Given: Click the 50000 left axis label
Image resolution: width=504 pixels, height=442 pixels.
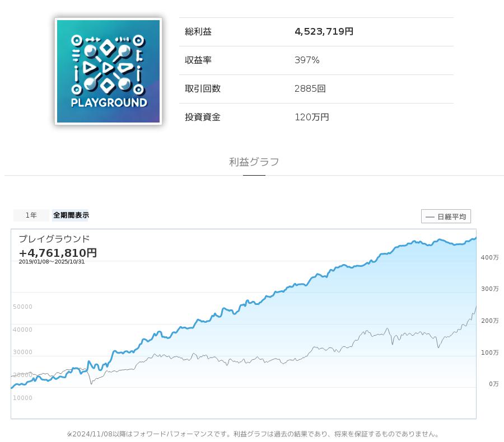Looking at the screenshot, I should tap(22, 307).
